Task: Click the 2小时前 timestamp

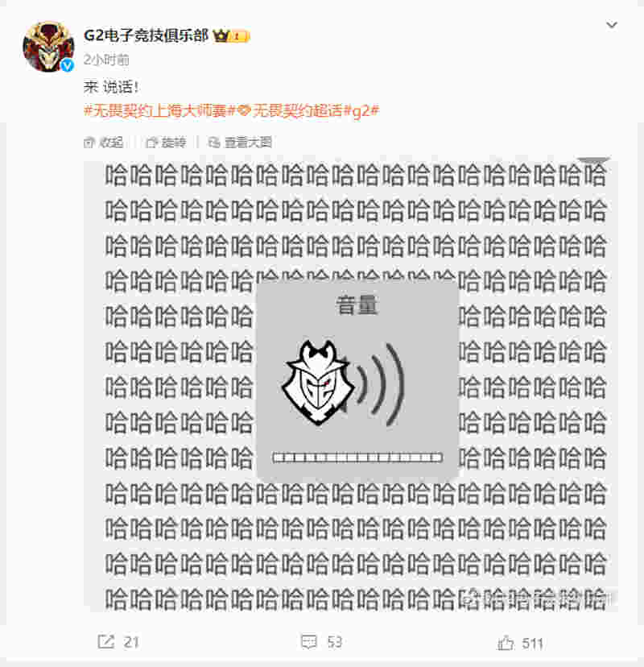Action: click(106, 60)
